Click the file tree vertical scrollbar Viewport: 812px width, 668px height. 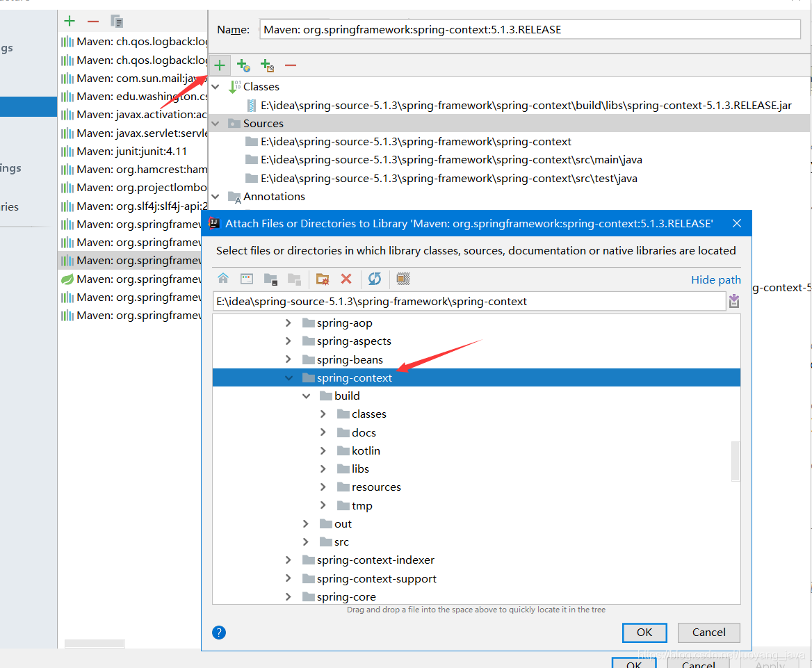tap(735, 461)
